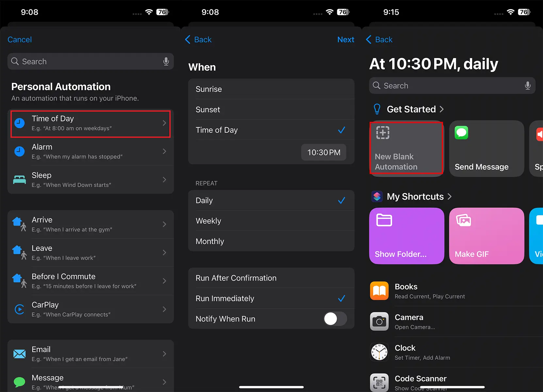543x392 pixels.
Task: Tap magnifier icon in Personal Automation search
Action: tap(15, 61)
